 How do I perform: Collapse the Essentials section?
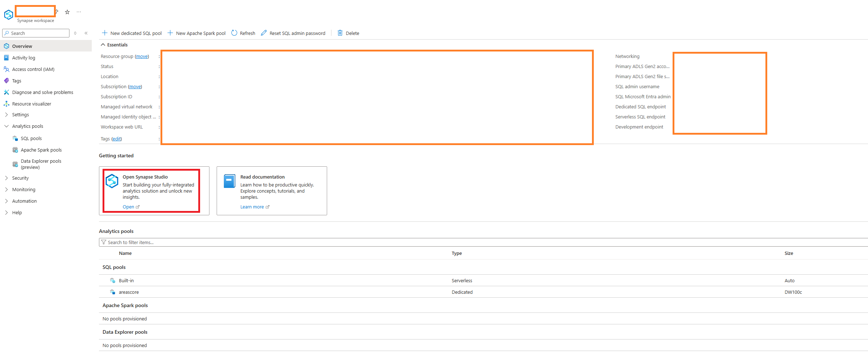(103, 45)
